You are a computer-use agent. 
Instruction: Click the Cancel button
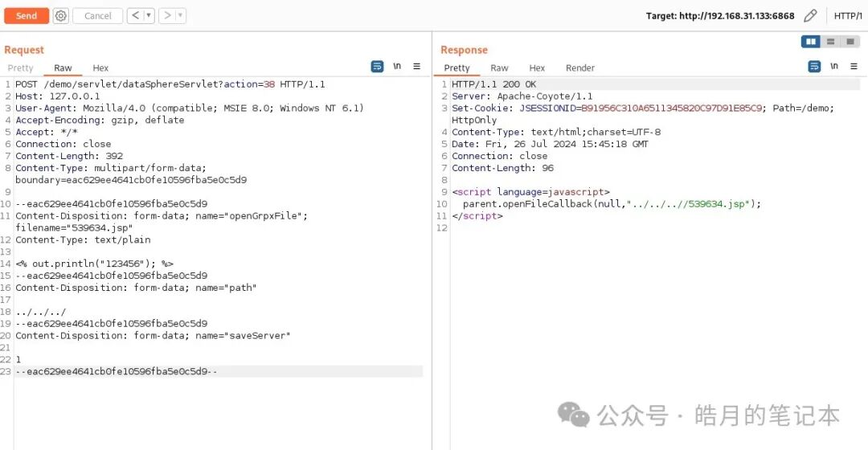[x=97, y=15]
